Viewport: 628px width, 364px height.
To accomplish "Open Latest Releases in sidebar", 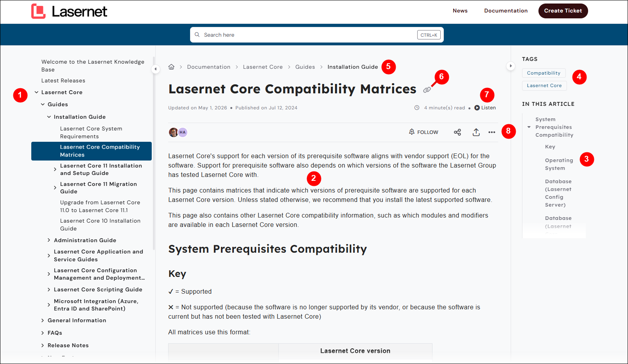I will (x=63, y=80).
